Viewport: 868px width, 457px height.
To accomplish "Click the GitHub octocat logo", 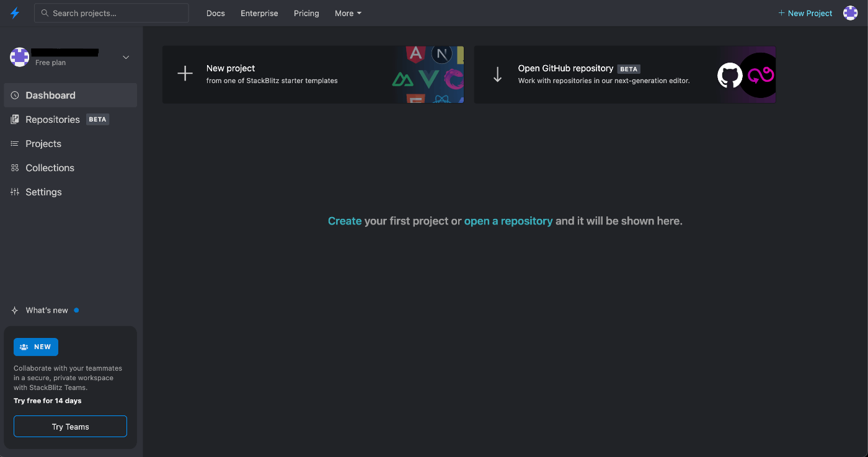I will pos(730,75).
